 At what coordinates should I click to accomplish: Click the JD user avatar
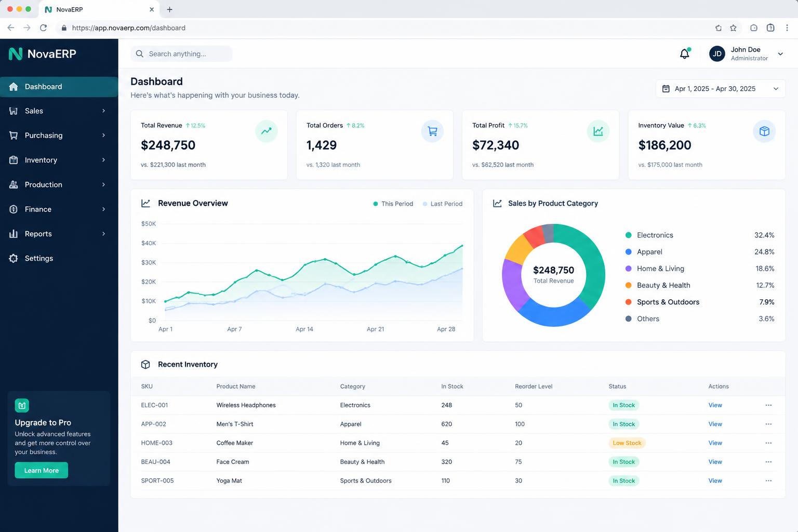pos(717,54)
